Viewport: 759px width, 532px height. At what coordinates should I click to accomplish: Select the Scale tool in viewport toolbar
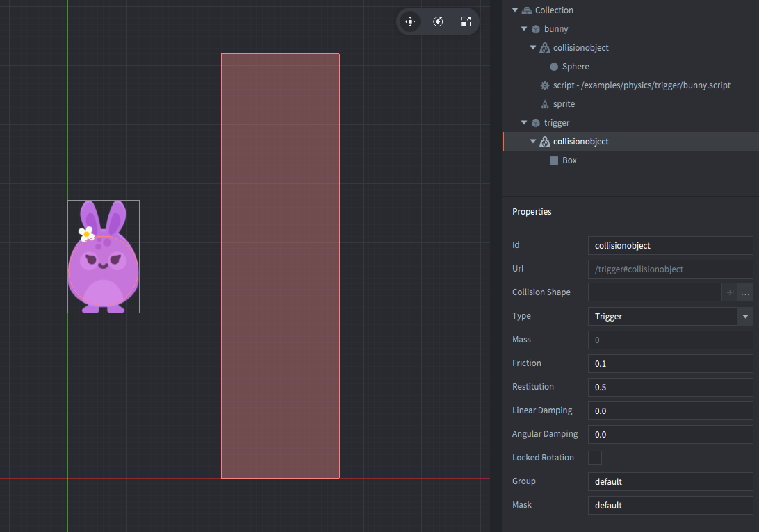point(466,22)
